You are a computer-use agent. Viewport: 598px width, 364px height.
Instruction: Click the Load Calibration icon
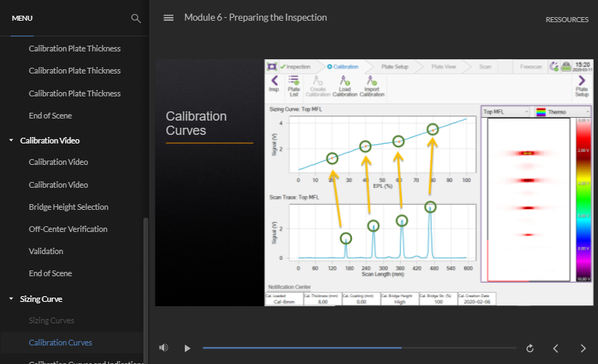tap(345, 85)
